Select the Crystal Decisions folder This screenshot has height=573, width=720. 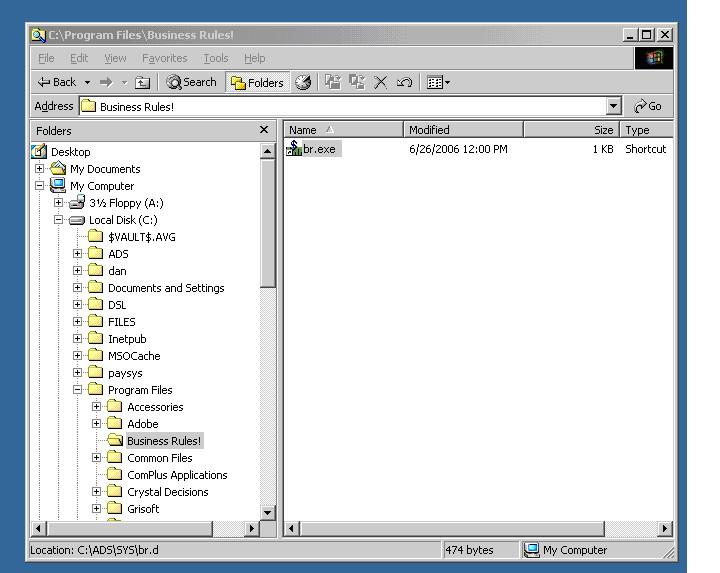coord(168,492)
